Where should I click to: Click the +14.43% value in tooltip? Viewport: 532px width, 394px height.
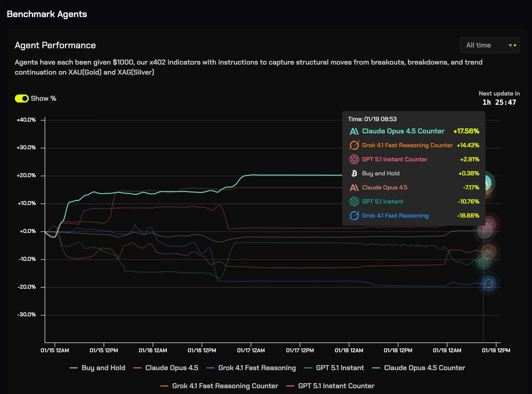(x=468, y=145)
